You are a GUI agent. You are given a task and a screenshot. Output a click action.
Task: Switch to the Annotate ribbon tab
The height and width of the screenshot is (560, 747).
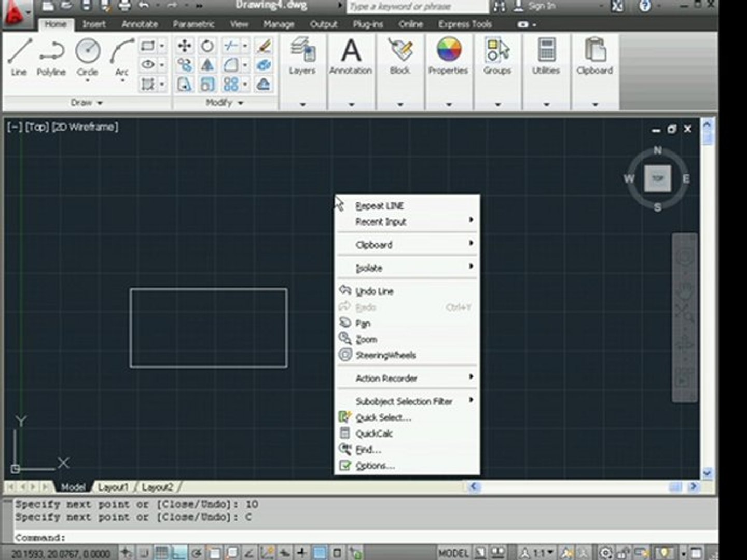coord(140,24)
